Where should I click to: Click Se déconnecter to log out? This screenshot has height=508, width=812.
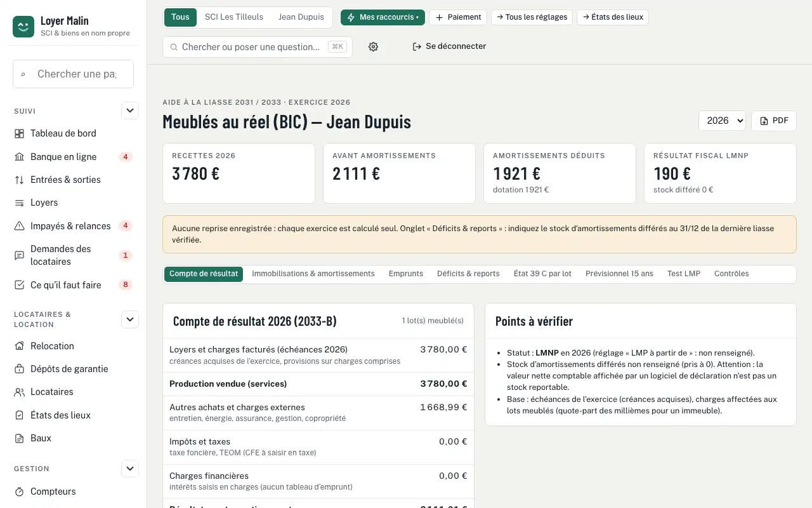449,46
